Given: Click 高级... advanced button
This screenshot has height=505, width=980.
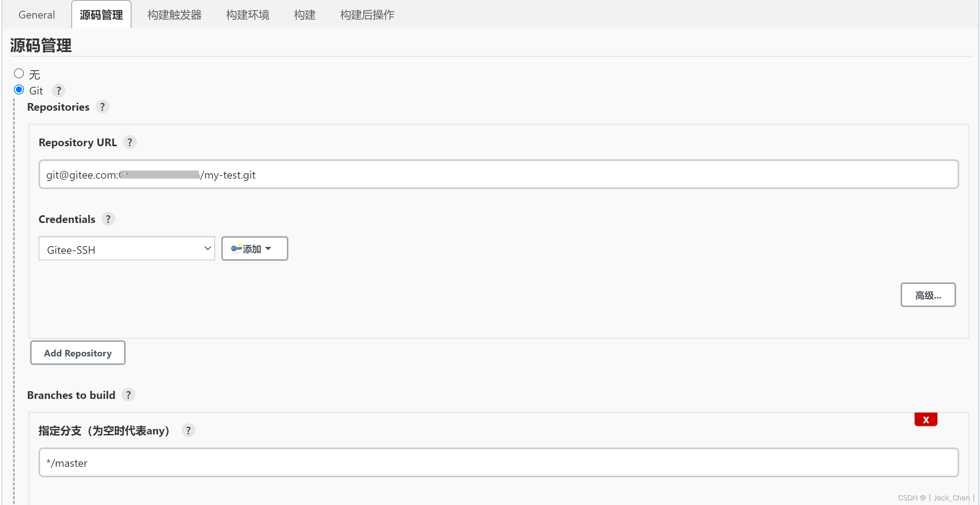Looking at the screenshot, I should [928, 295].
